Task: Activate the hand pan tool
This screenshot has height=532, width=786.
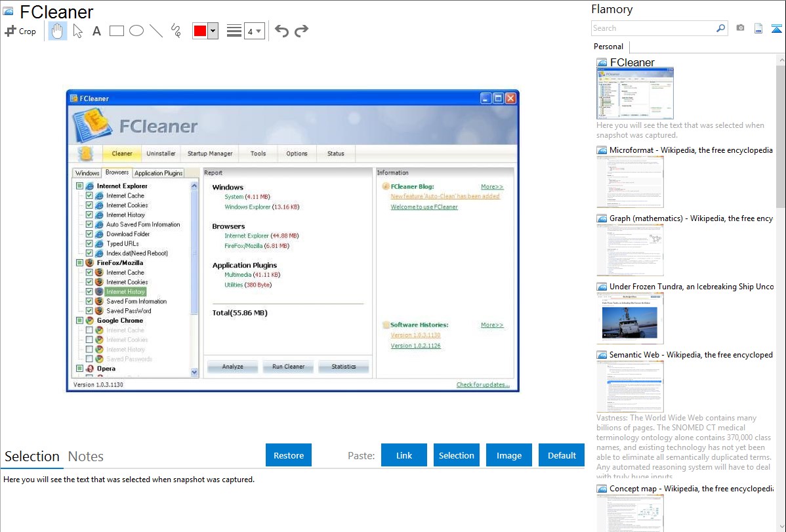Action: [x=58, y=31]
